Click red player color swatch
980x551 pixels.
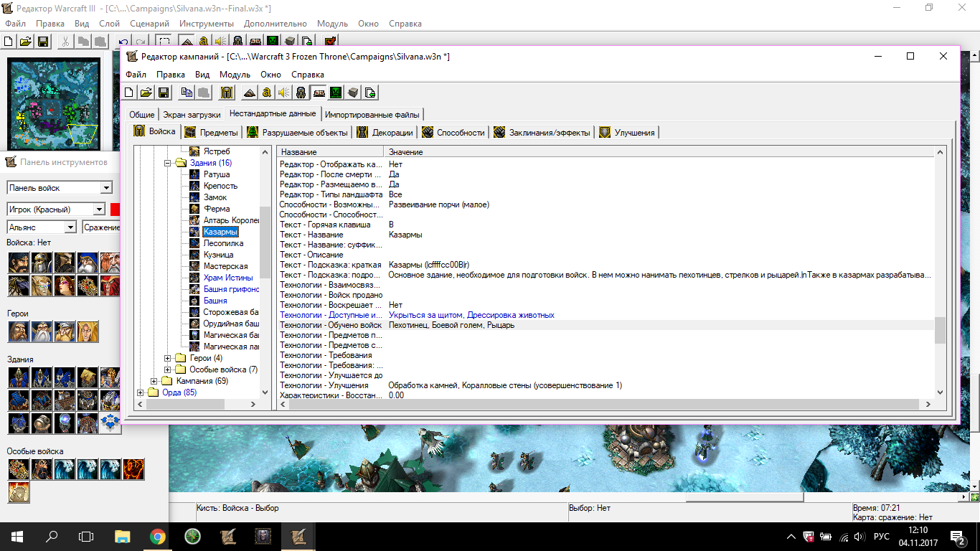pos(115,209)
